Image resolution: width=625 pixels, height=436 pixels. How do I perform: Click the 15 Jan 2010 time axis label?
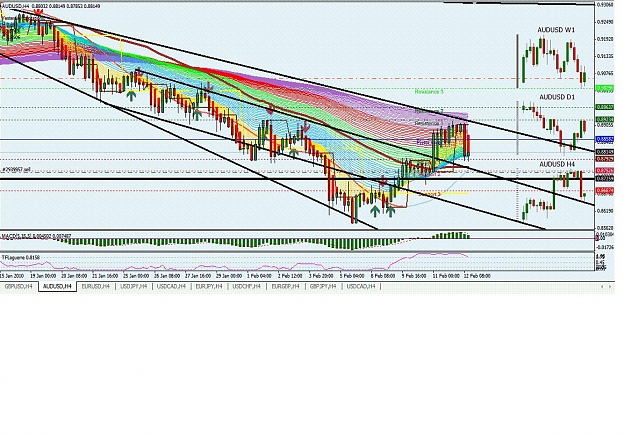coord(12,276)
